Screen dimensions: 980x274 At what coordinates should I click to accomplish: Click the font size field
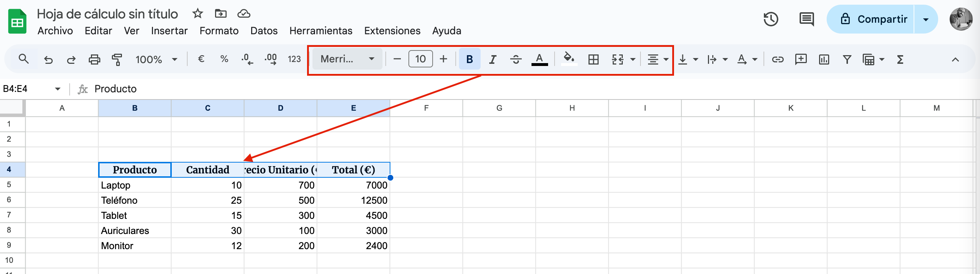pyautogui.click(x=420, y=59)
